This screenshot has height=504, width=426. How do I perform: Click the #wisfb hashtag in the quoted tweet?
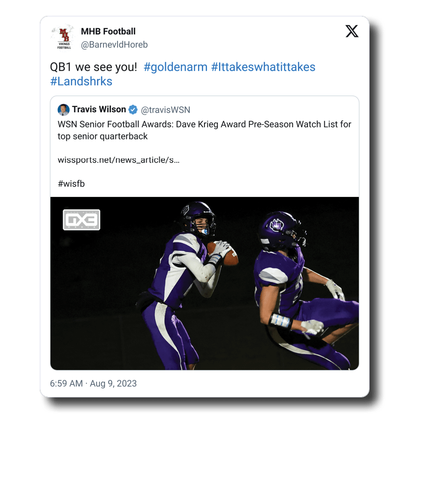71,184
